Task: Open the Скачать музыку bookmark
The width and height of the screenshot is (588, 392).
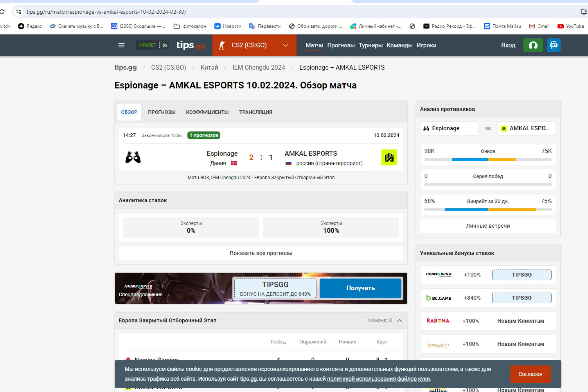Action: tap(77, 26)
